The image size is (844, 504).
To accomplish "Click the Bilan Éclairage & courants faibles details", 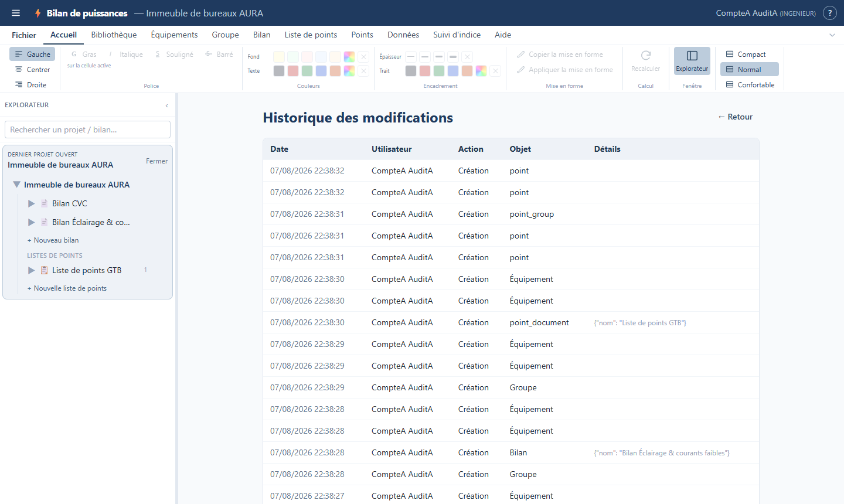I will [x=662, y=452].
